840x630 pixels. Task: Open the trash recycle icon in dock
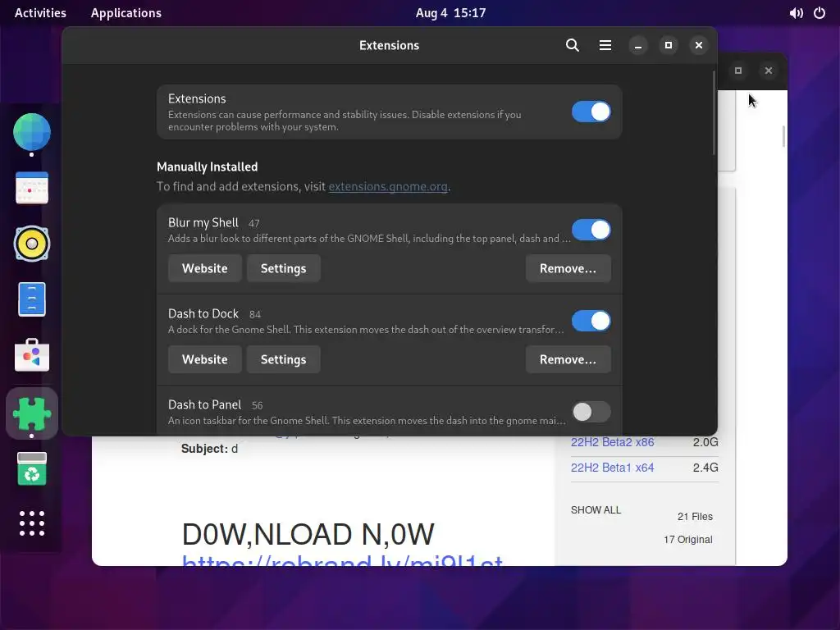[x=32, y=468]
